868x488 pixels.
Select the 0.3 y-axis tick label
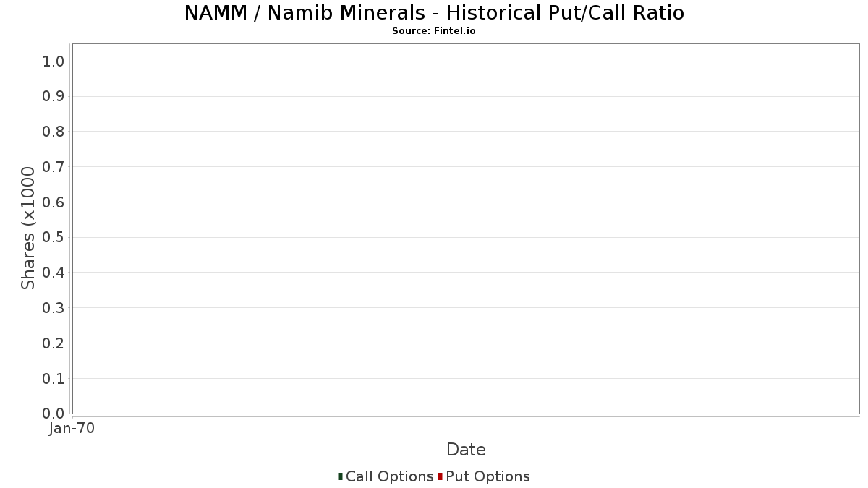[54, 308]
